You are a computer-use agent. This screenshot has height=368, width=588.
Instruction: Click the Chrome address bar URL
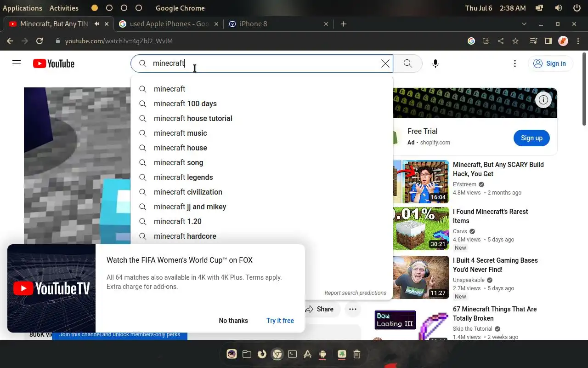point(119,41)
